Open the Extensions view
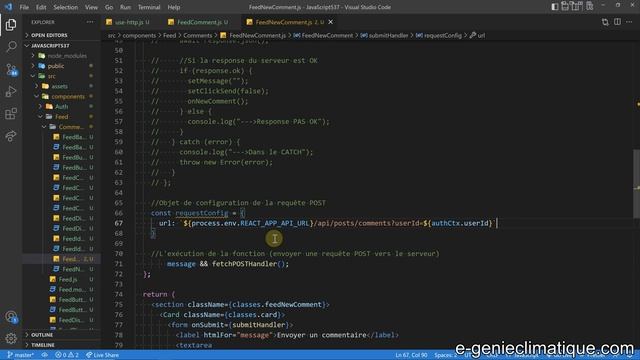The height and width of the screenshot is (360, 640). click(11, 113)
